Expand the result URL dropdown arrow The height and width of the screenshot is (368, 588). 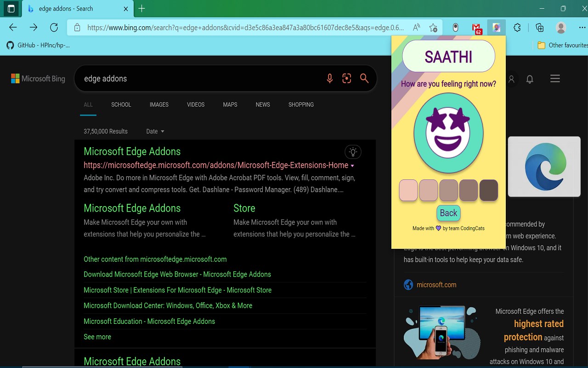pyautogui.click(x=352, y=166)
